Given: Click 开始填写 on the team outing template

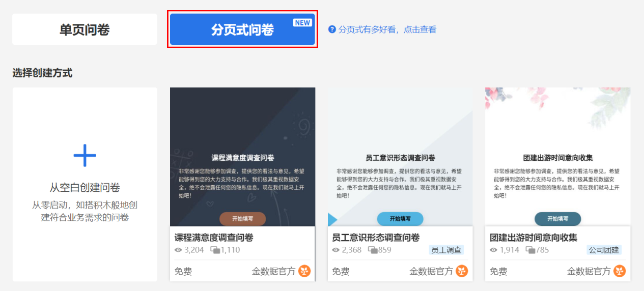Looking at the screenshot, I should 557,219.
